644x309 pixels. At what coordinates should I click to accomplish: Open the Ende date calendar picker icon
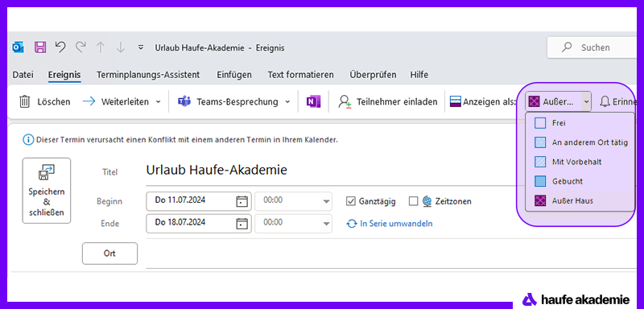coord(242,223)
